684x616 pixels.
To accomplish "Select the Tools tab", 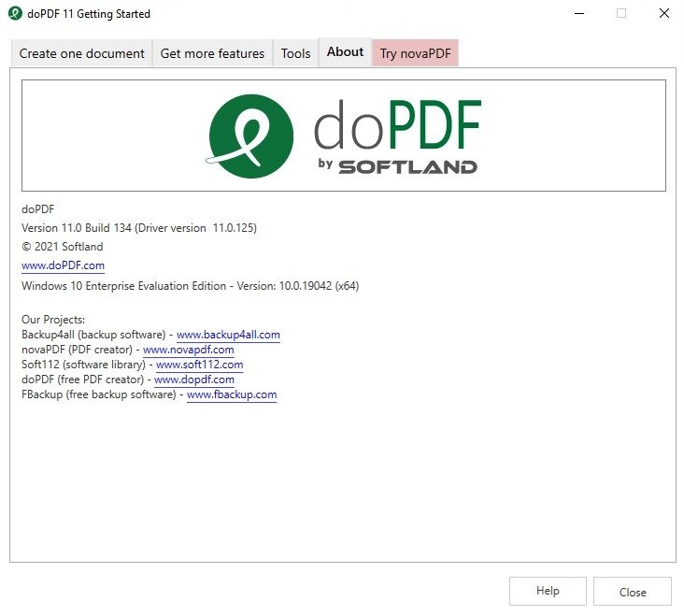I will [296, 53].
